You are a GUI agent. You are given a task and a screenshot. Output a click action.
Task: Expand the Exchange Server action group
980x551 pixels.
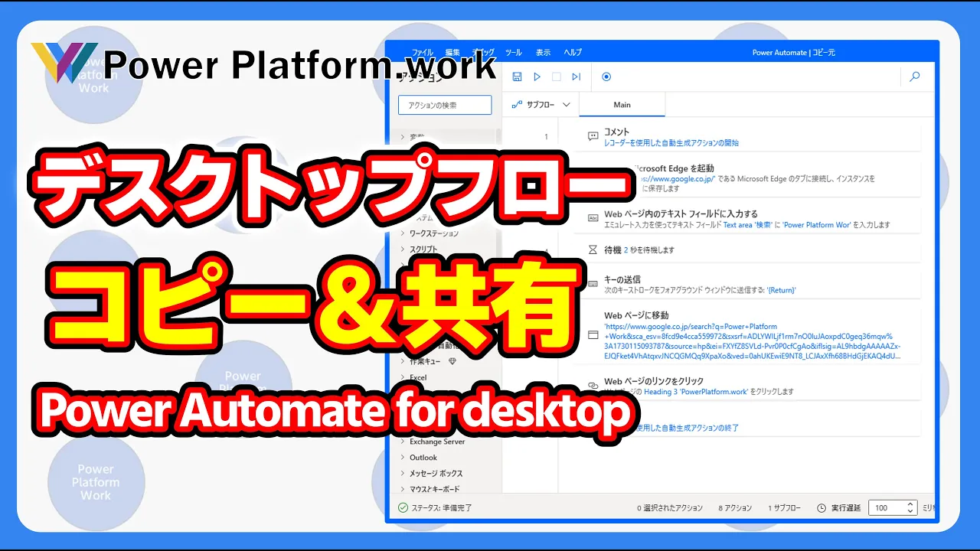(x=402, y=442)
